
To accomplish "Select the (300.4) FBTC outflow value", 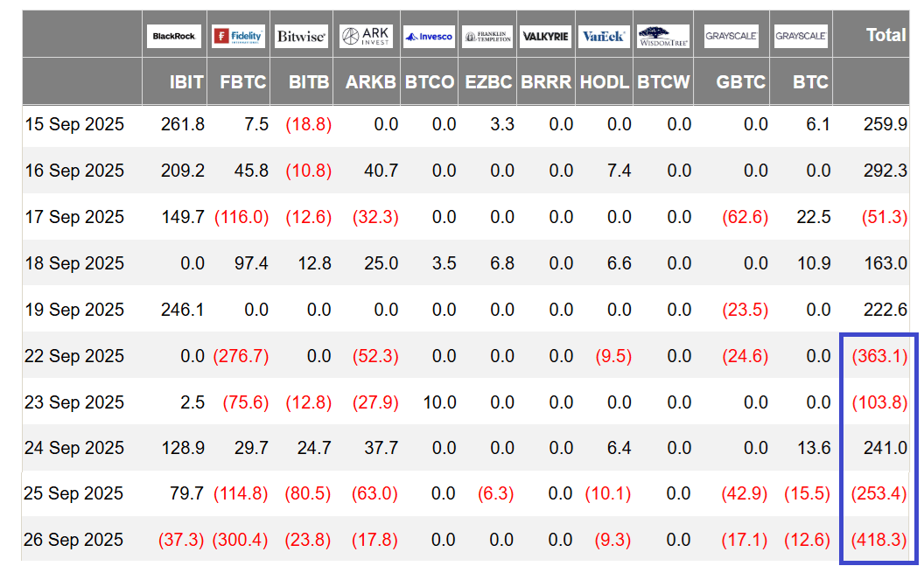I will pyautogui.click(x=241, y=540).
